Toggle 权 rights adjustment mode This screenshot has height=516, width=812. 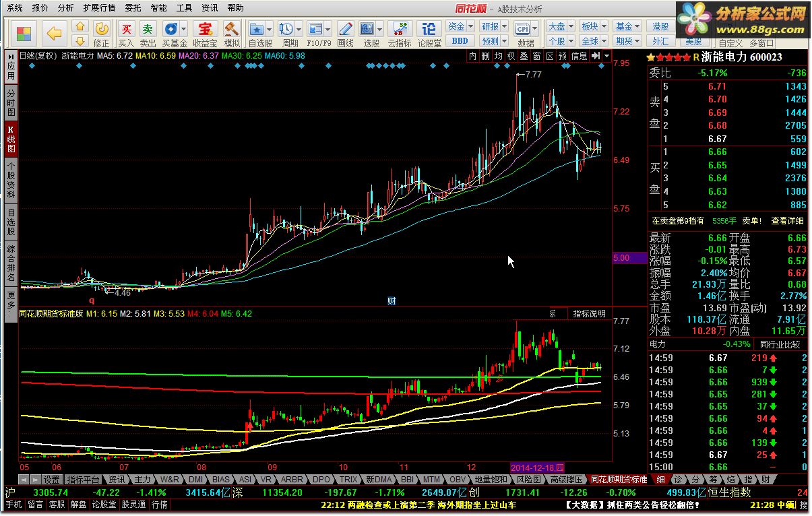pyautogui.click(x=511, y=57)
